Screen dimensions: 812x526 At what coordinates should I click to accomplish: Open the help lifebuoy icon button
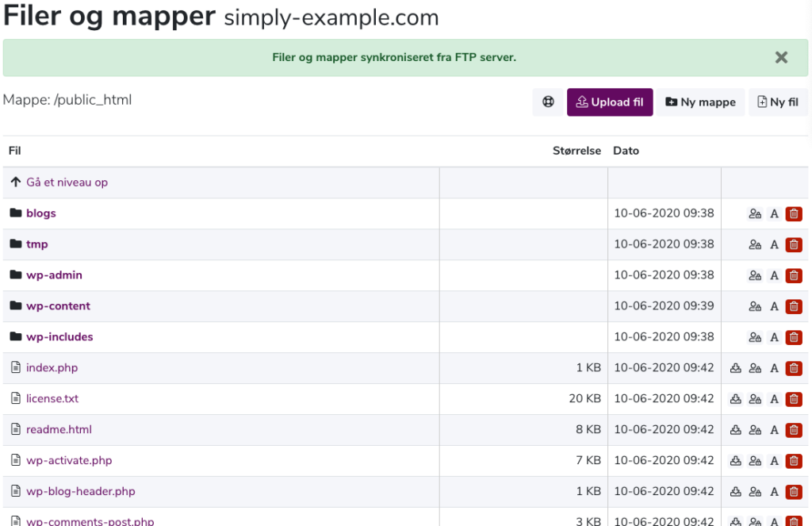point(548,102)
